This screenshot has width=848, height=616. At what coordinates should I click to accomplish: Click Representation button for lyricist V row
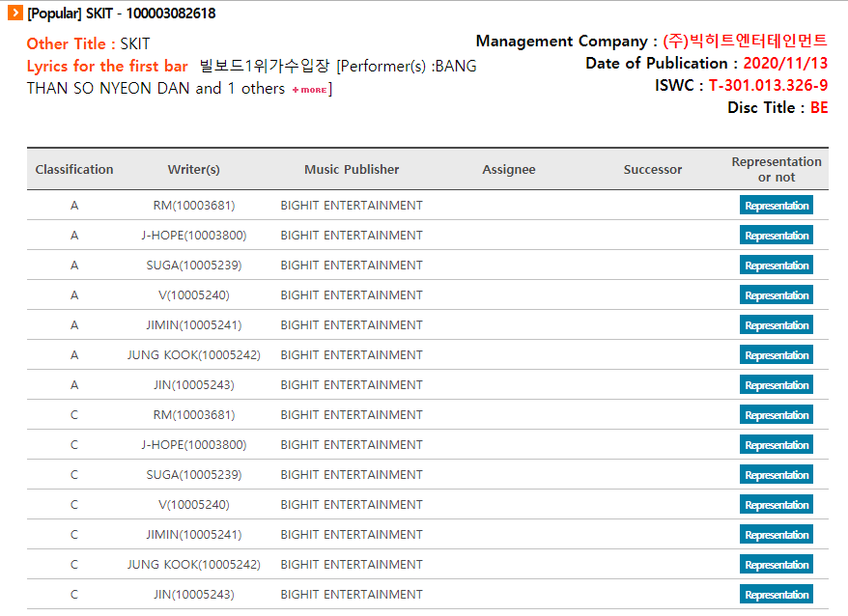(777, 295)
